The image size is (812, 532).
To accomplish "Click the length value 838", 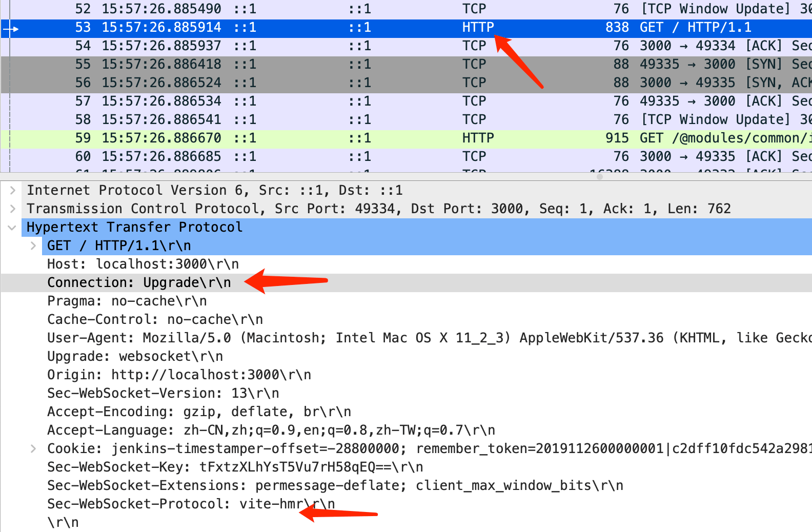I will coord(617,28).
